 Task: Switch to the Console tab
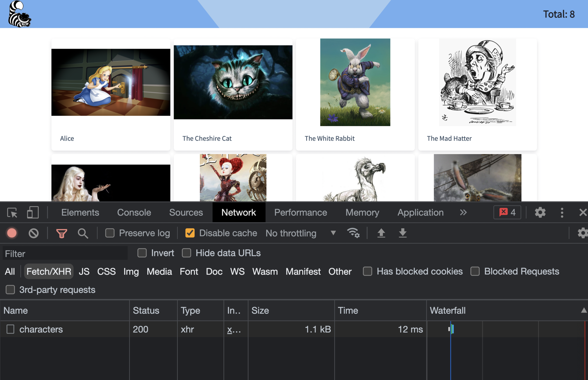134,213
